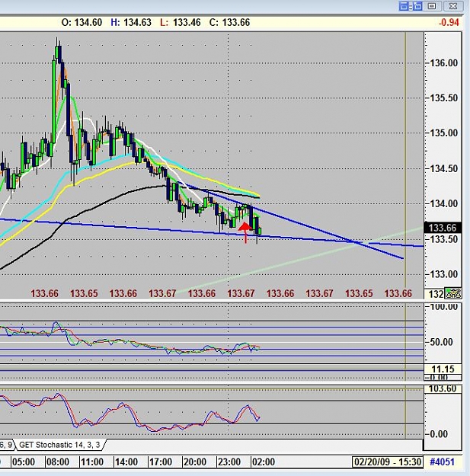Click the 05:00 time axis label

[x=24, y=462]
